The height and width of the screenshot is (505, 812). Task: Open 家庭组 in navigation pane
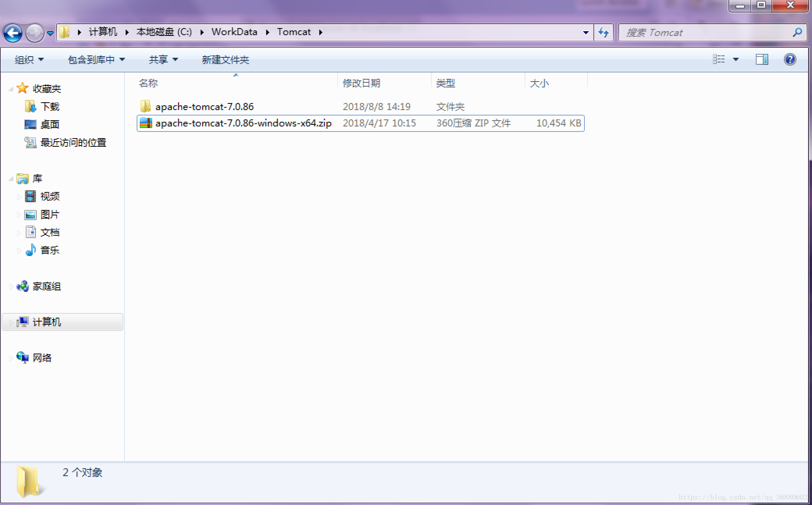pos(47,286)
